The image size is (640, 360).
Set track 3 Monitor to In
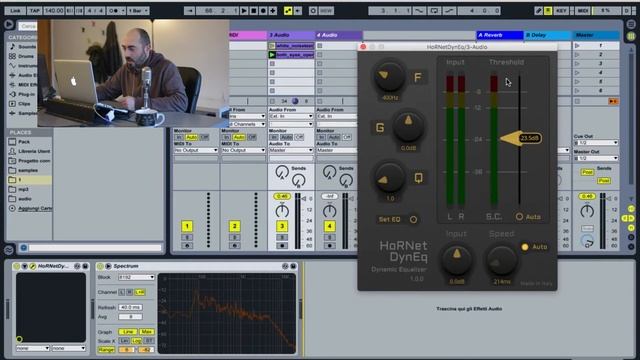(273, 137)
